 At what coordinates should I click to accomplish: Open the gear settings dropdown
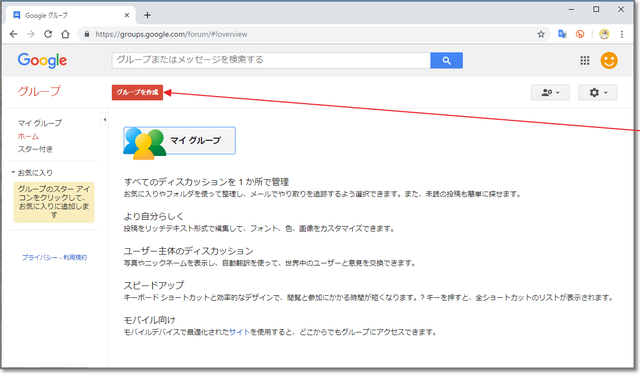coord(598,93)
